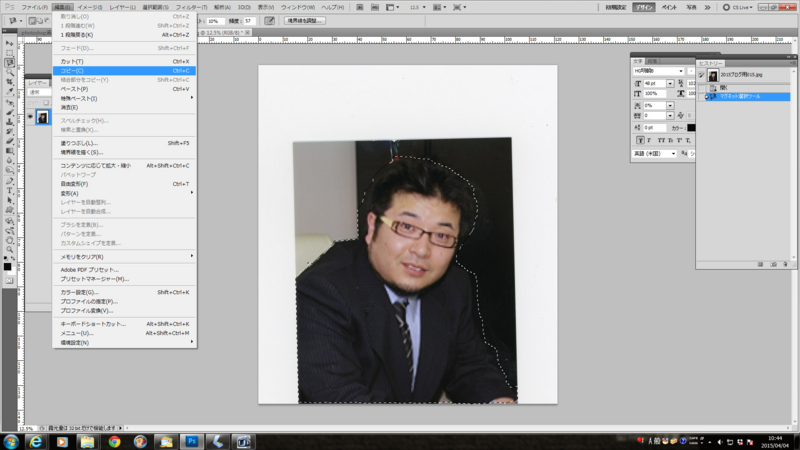The height and width of the screenshot is (450, 800).
Task: Select the Clone Stamp tool
Action: [x=10, y=121]
